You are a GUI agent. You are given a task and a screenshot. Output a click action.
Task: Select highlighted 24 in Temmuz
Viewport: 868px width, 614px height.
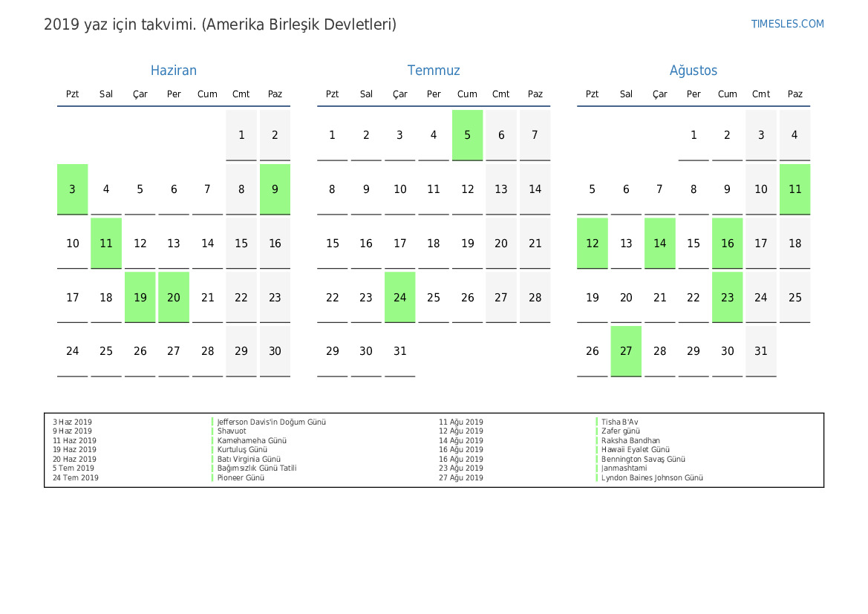[x=400, y=298]
